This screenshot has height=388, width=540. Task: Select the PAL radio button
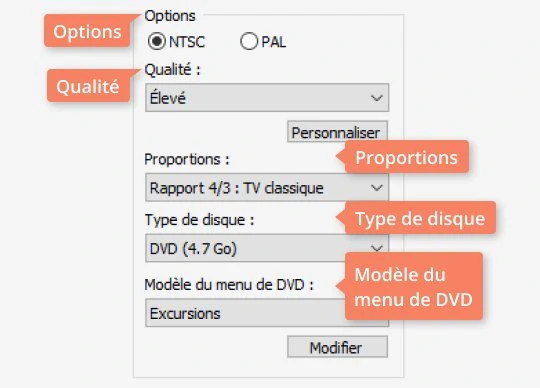point(249,41)
